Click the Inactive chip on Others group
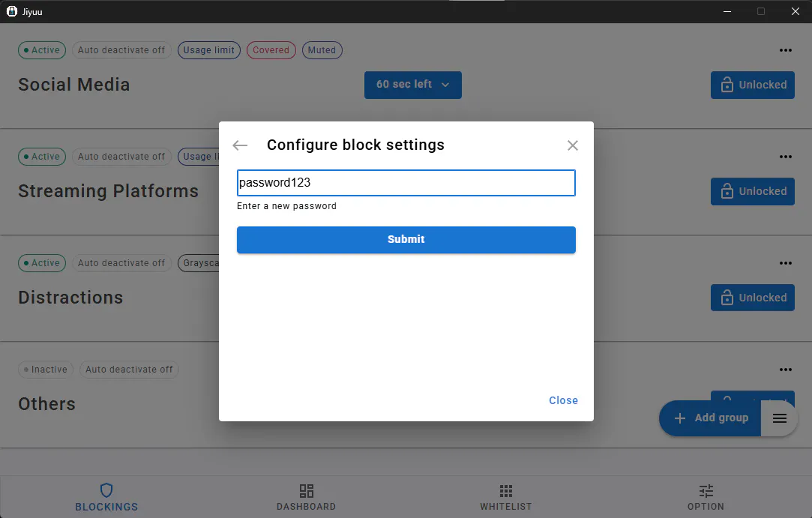Image resolution: width=812 pixels, height=518 pixels. point(46,370)
